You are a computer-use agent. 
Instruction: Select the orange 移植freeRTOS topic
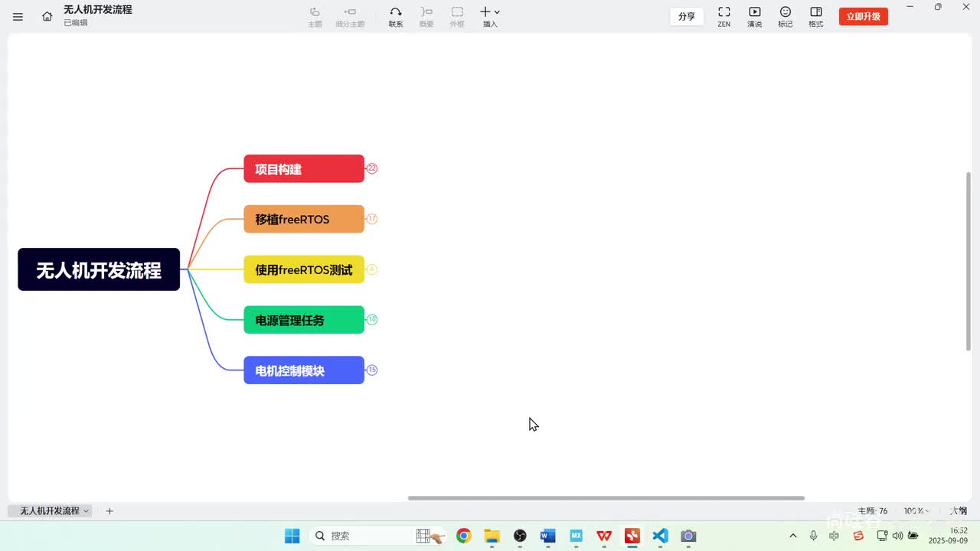click(x=304, y=219)
